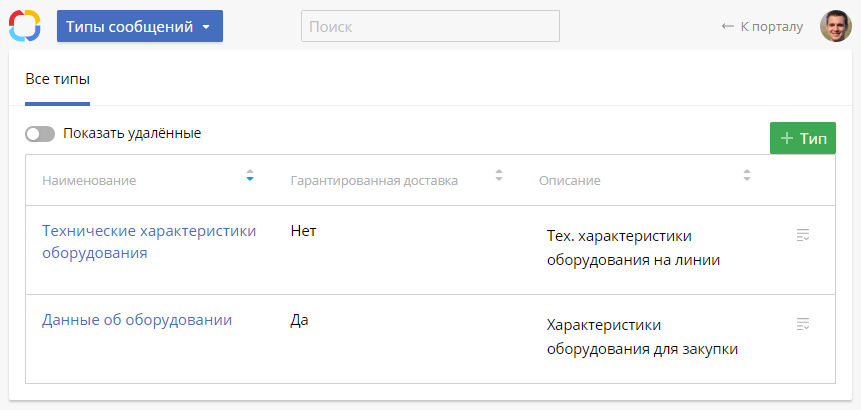Image resolution: width=861 pixels, height=410 pixels.
Task: Add a new type with + Тип button
Action: point(803,138)
